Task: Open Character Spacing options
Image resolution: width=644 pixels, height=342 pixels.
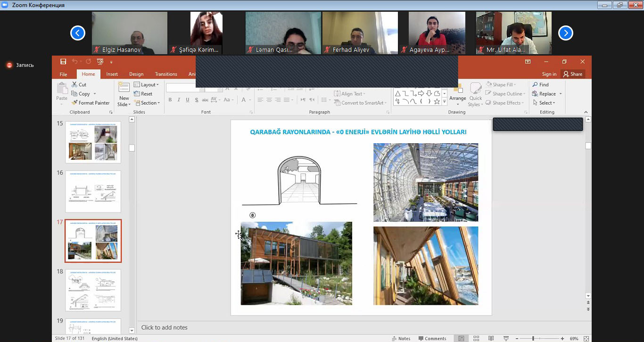Action: click(215, 100)
